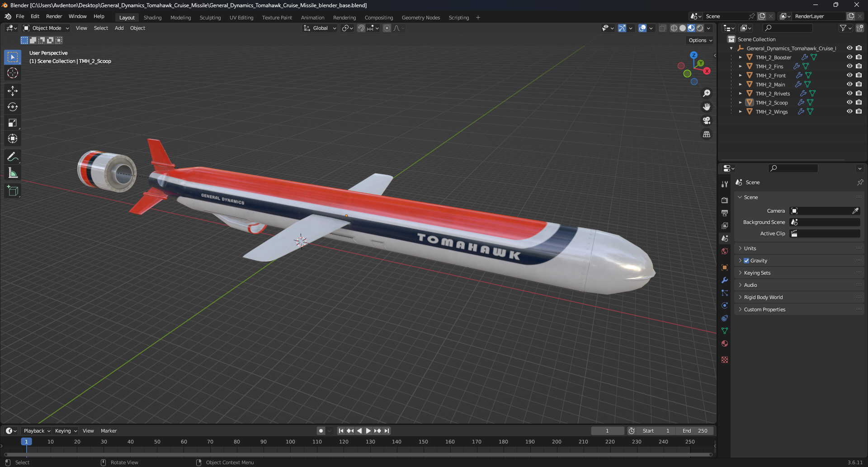Click the Pan view hand icon
The width and height of the screenshot is (868, 467).
pyautogui.click(x=706, y=107)
